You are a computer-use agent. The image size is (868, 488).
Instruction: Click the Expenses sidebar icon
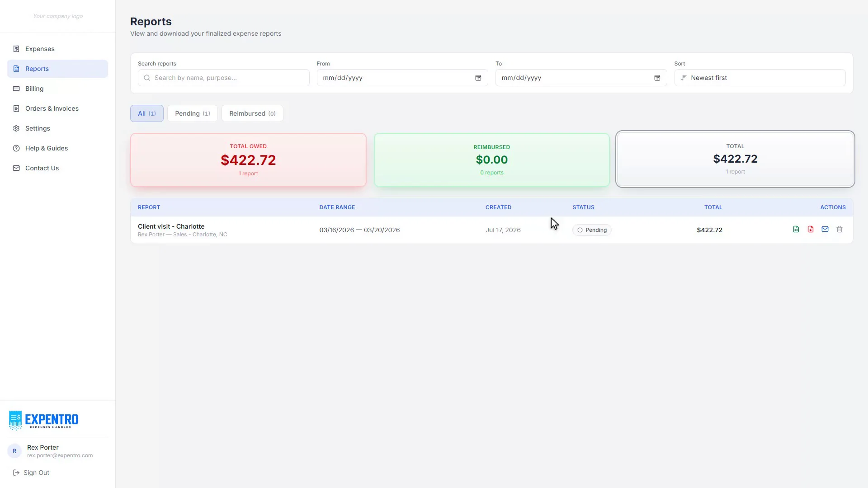click(x=16, y=49)
